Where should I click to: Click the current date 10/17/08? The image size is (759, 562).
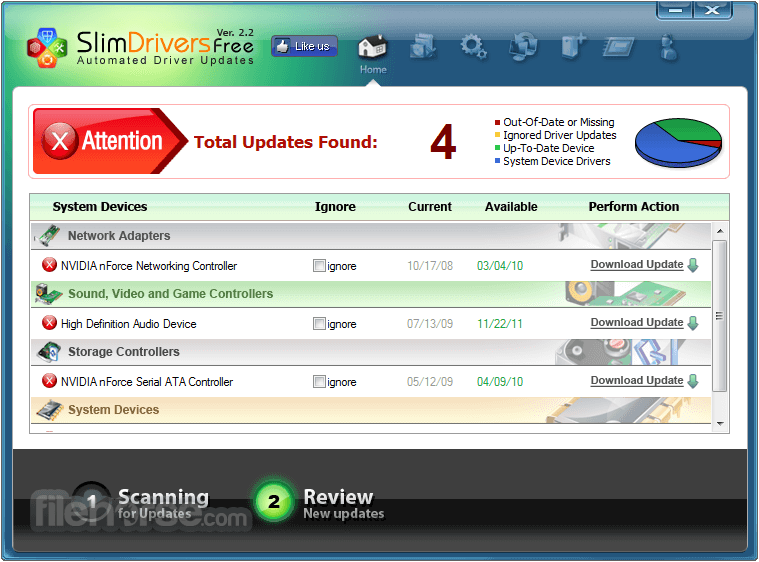[430, 266]
